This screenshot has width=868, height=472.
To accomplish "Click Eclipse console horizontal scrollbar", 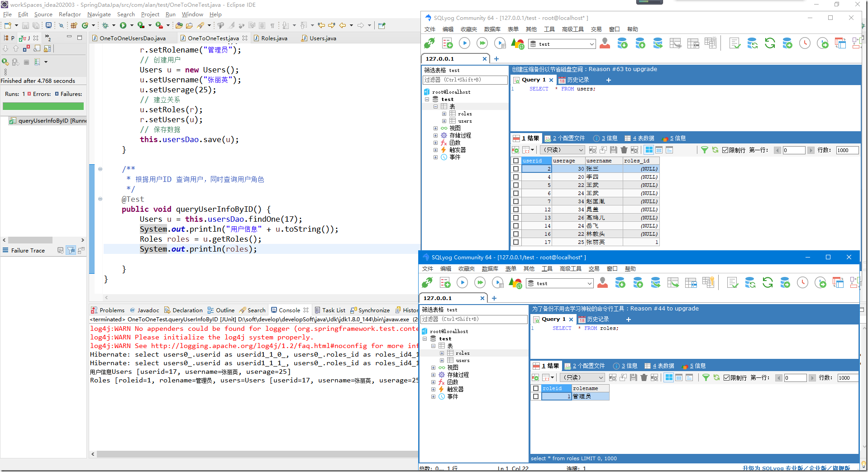I will click(x=257, y=454).
